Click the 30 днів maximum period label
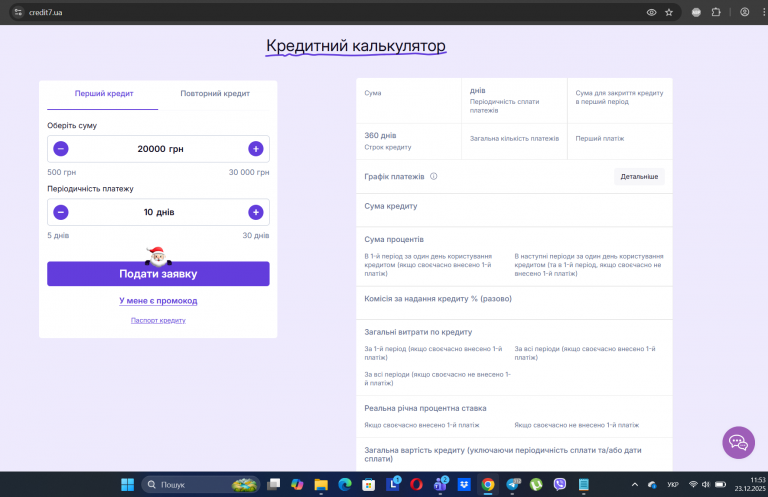Screen dimensions: 768x497 point(256,236)
